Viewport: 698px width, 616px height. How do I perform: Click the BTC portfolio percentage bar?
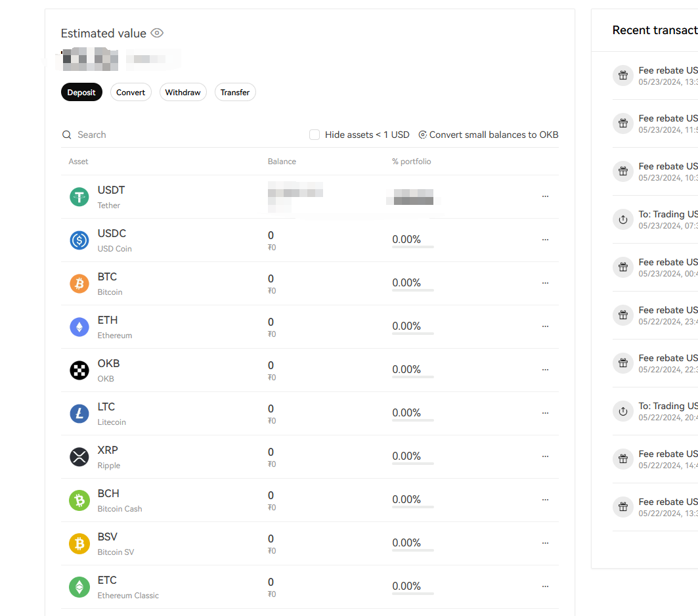click(x=412, y=290)
